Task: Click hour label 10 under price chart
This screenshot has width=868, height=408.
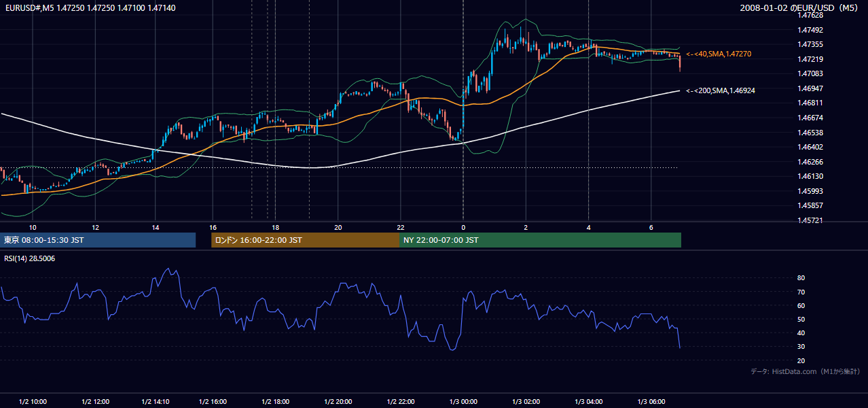Action: click(33, 227)
